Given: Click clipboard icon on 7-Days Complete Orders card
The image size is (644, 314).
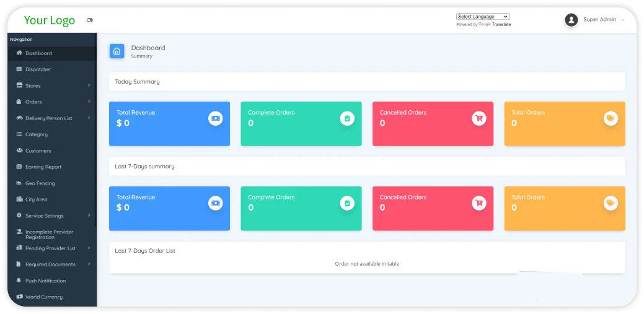Looking at the screenshot, I should pyautogui.click(x=347, y=203).
